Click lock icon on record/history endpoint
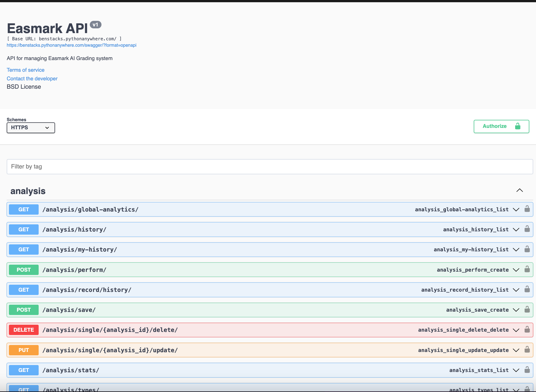This screenshot has width=536, height=392. pyautogui.click(x=527, y=289)
